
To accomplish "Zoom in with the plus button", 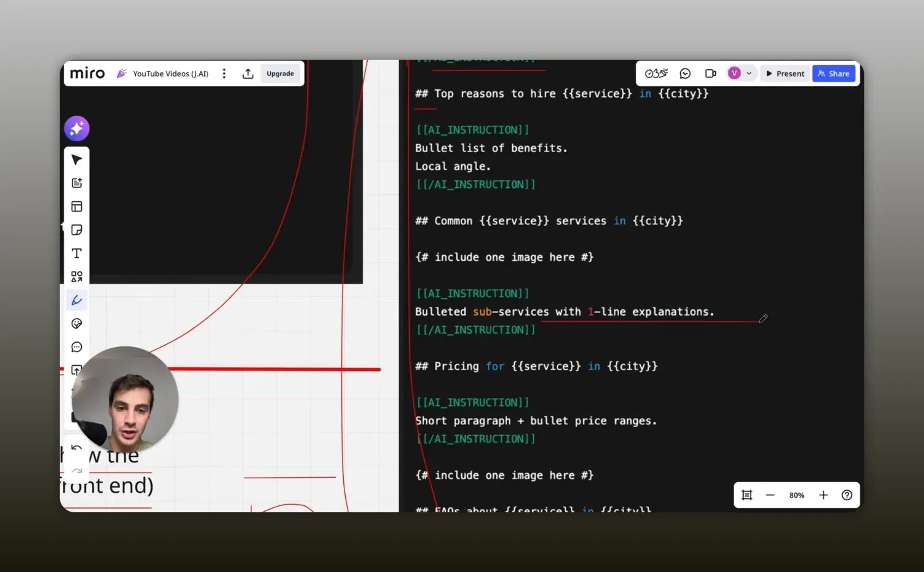I will (823, 495).
